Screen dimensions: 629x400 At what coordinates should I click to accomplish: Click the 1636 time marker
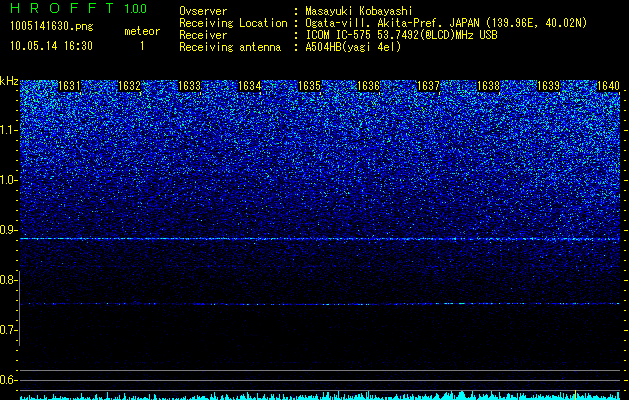coord(369,86)
